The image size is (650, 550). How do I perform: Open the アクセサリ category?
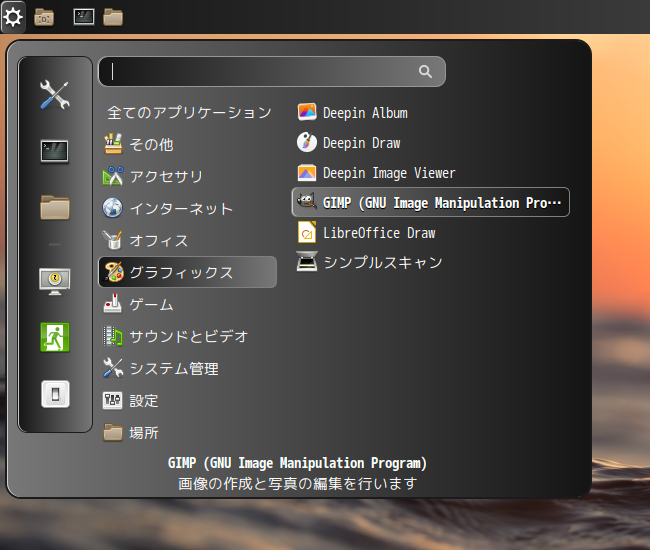(187, 176)
